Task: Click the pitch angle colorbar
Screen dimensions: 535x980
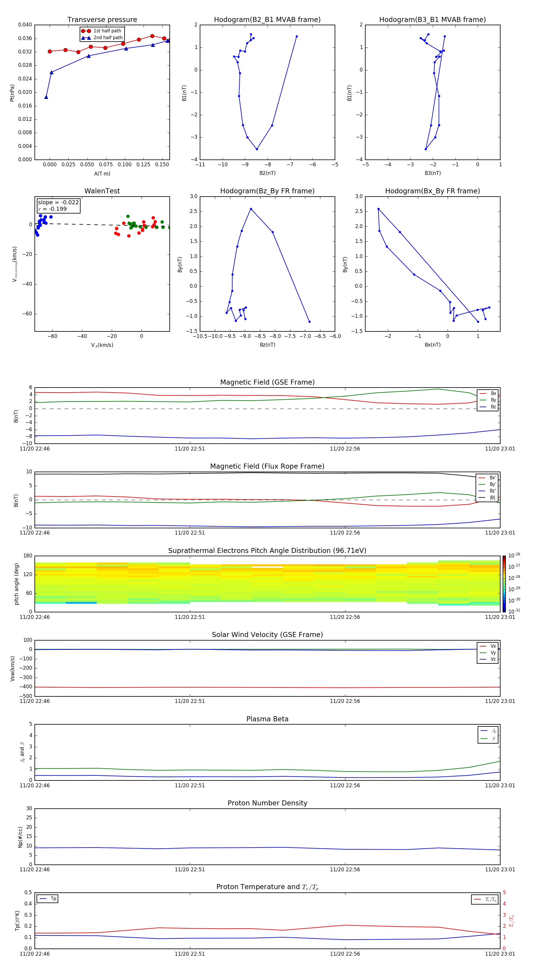Action: tap(504, 584)
